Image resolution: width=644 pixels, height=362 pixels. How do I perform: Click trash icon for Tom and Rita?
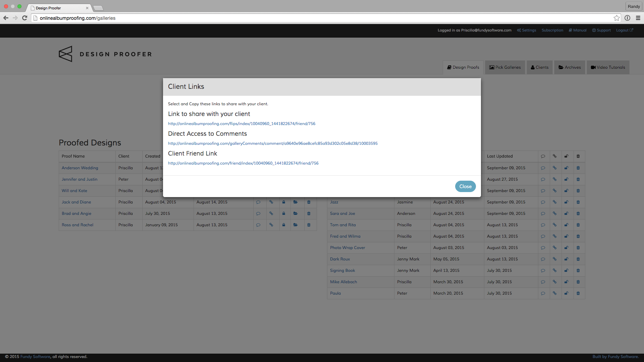tap(578, 225)
